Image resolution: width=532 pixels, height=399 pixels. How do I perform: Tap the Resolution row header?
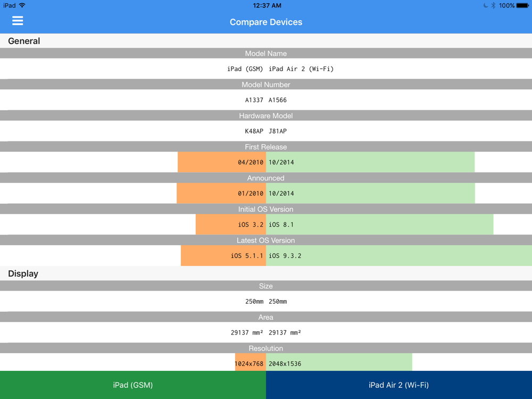click(x=266, y=348)
